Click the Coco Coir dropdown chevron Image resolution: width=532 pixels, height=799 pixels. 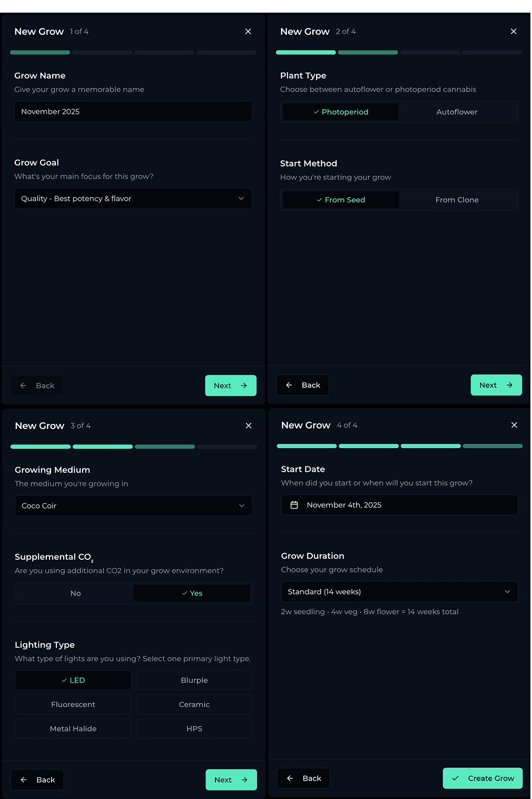(242, 506)
